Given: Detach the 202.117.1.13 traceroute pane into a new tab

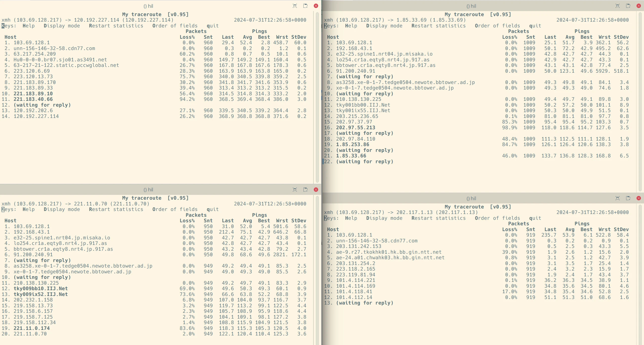Looking at the screenshot, I should (x=628, y=198).
